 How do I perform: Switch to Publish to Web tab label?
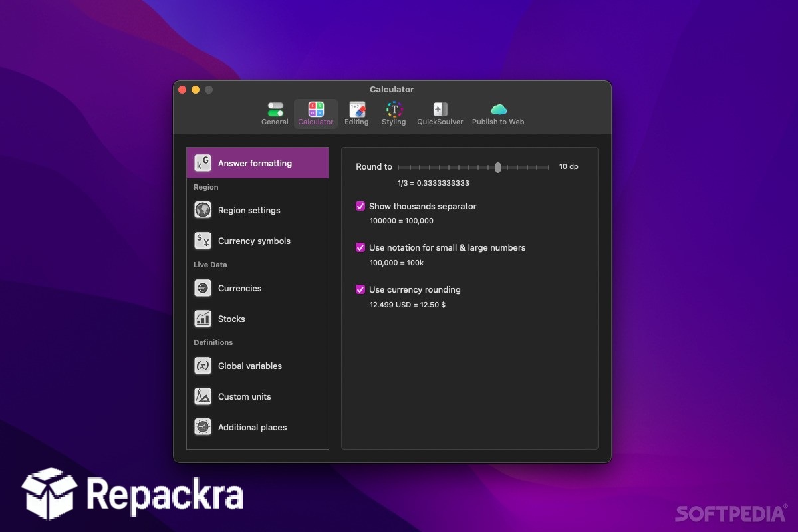click(x=498, y=122)
